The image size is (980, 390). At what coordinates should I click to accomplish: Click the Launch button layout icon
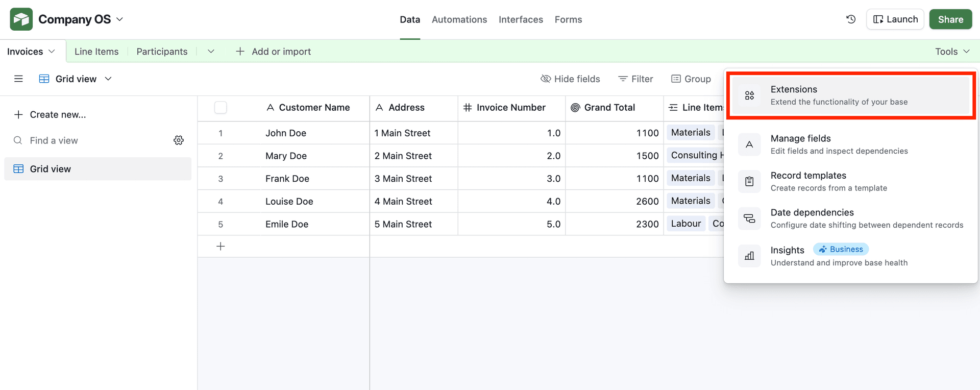pos(878,19)
